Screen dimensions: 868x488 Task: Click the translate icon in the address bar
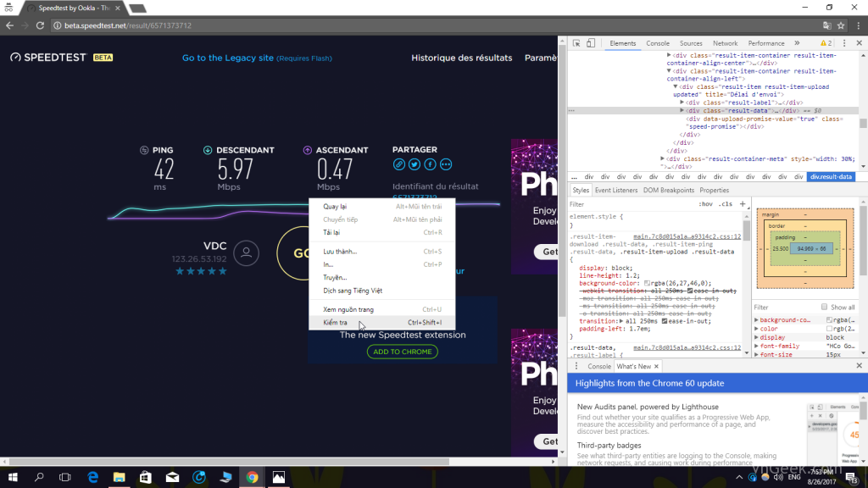tap(827, 25)
